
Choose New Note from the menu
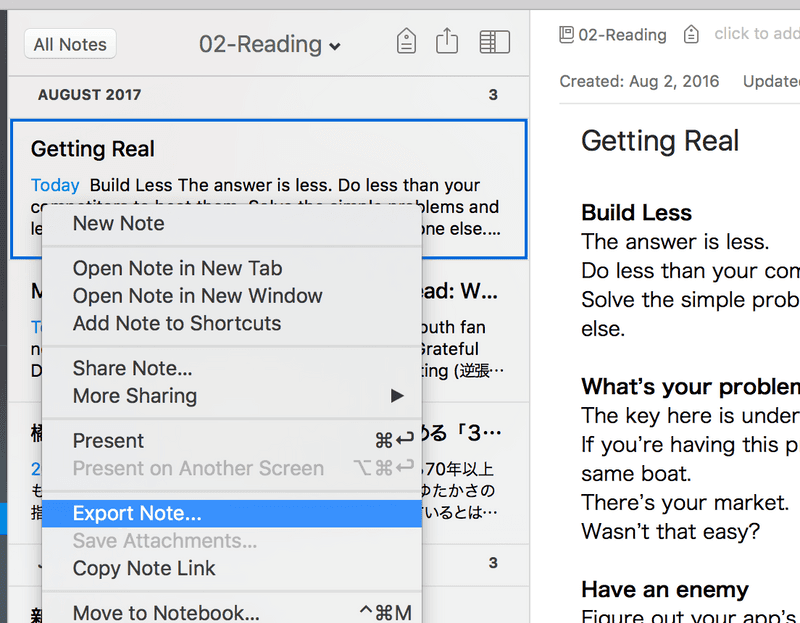click(x=118, y=223)
